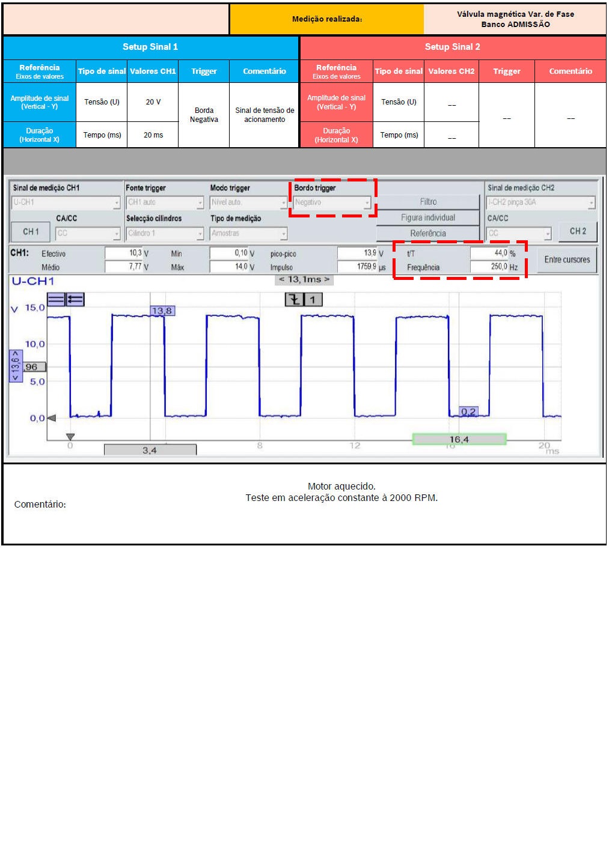
Task: Click the left-arrow cursor icon beside it
Action: [x=75, y=299]
